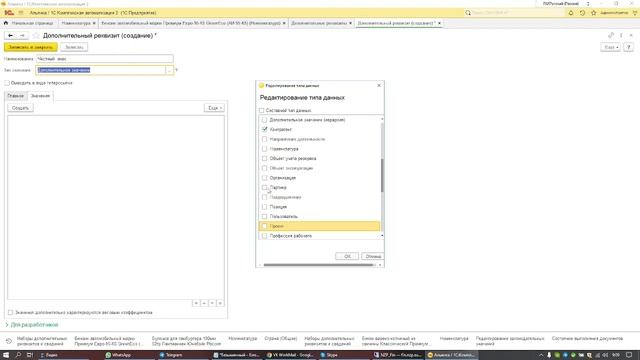Image resolution: width=640 pixels, height=360 pixels.
Task: Close the Дополнительные реквизиты tab x
Action: point(350,23)
